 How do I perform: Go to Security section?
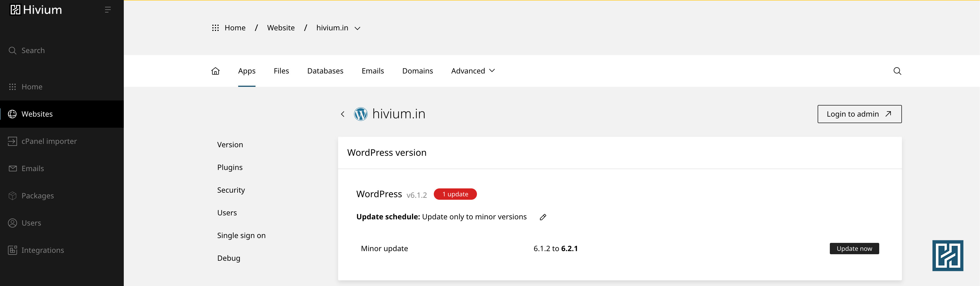pyautogui.click(x=231, y=190)
